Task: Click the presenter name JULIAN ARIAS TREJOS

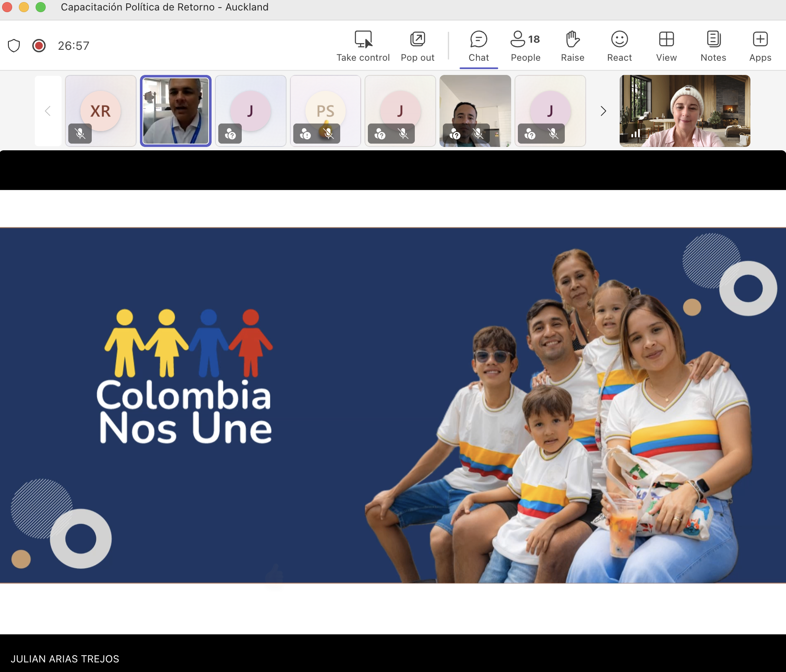Action: pos(65,659)
